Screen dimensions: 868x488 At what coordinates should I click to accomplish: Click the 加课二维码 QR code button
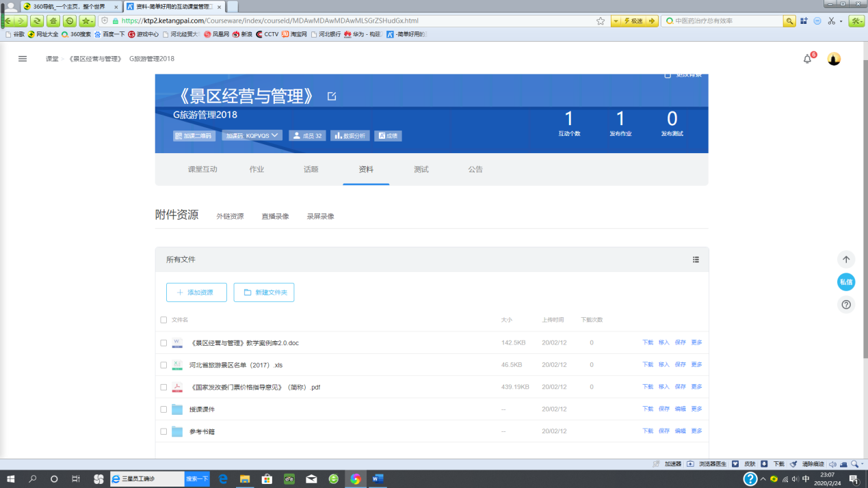point(195,136)
